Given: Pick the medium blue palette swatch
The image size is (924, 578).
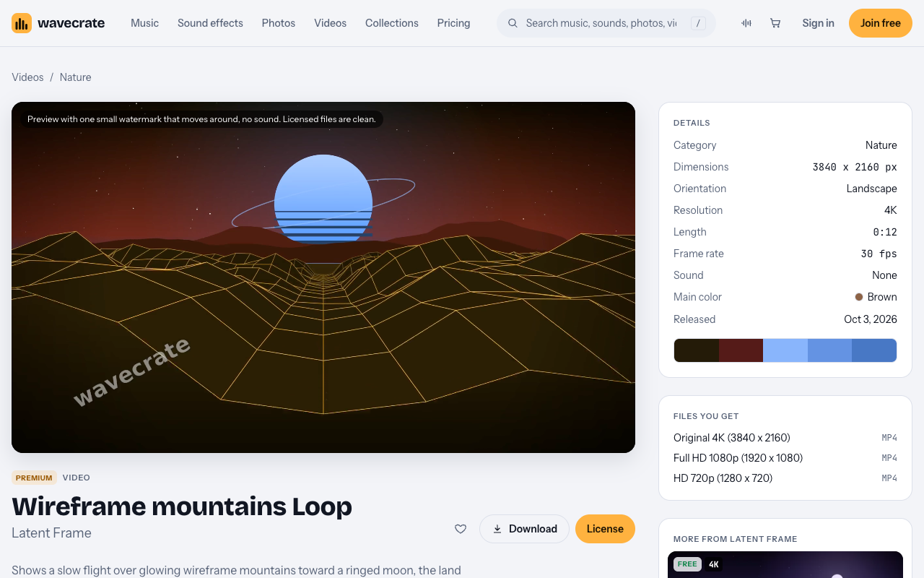Looking at the screenshot, I should (829, 350).
